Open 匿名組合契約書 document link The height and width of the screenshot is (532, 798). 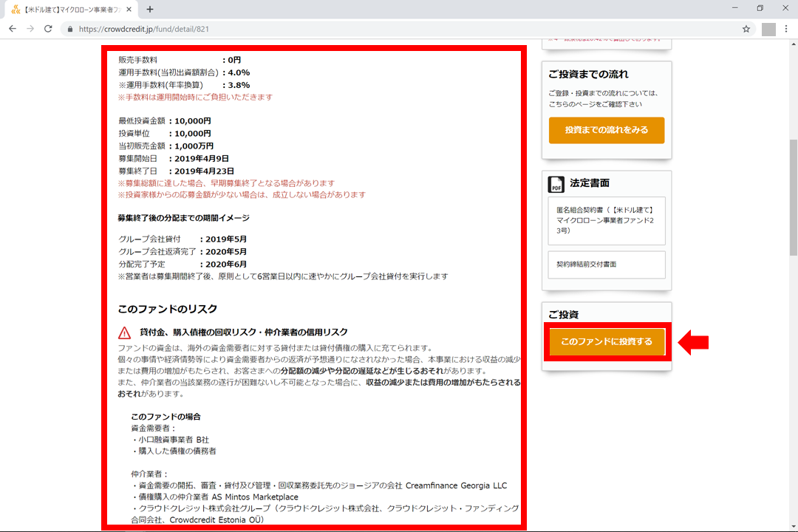tap(607, 220)
